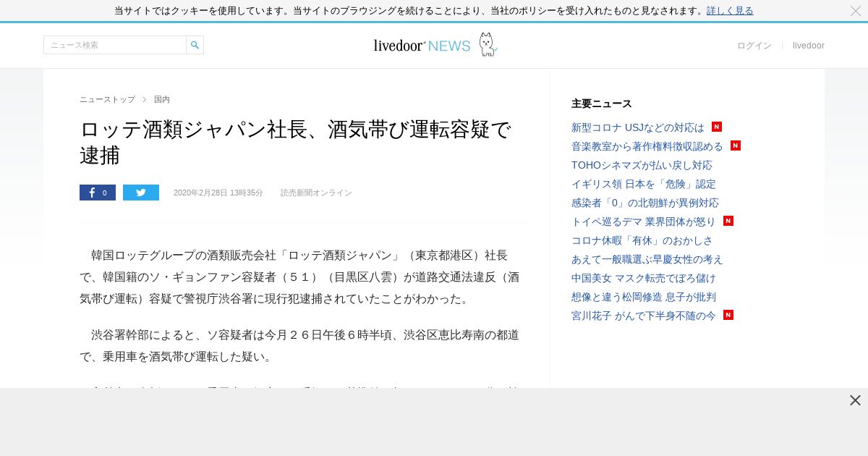Image resolution: width=868 pixels, height=456 pixels.
Task: Click the livedoor NEWS logo
Action: [422, 46]
